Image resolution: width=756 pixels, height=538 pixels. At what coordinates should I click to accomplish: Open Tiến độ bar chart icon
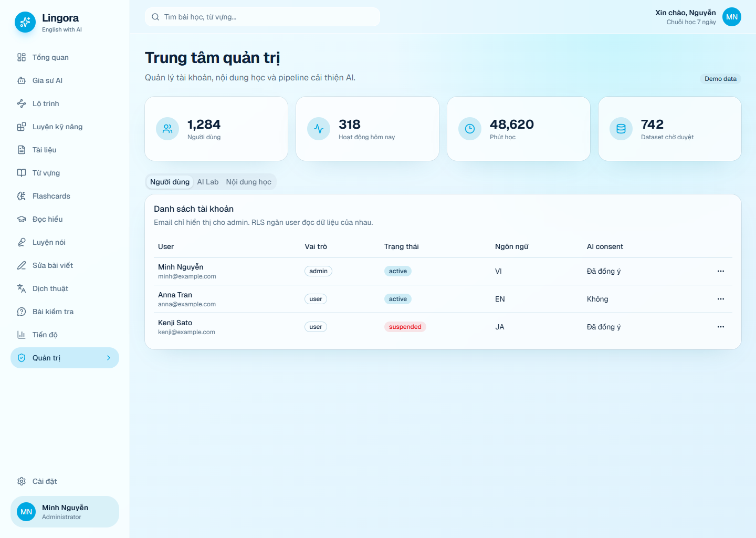[22, 335]
